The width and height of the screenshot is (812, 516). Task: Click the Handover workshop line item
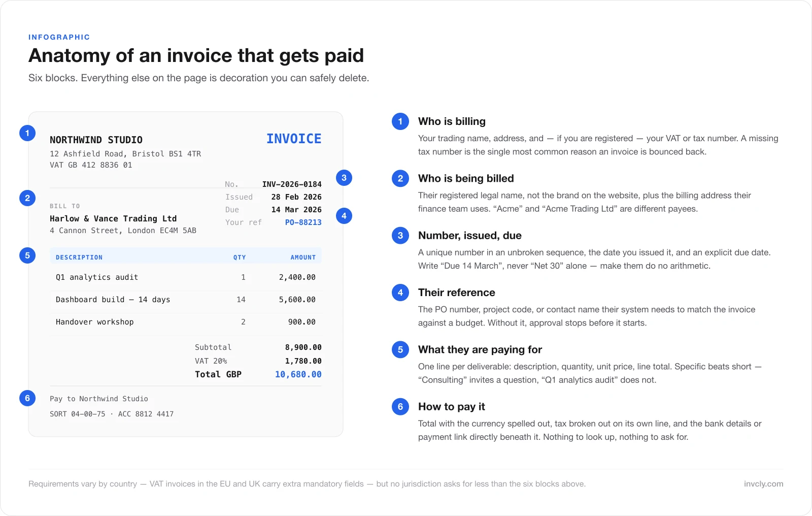(x=95, y=322)
